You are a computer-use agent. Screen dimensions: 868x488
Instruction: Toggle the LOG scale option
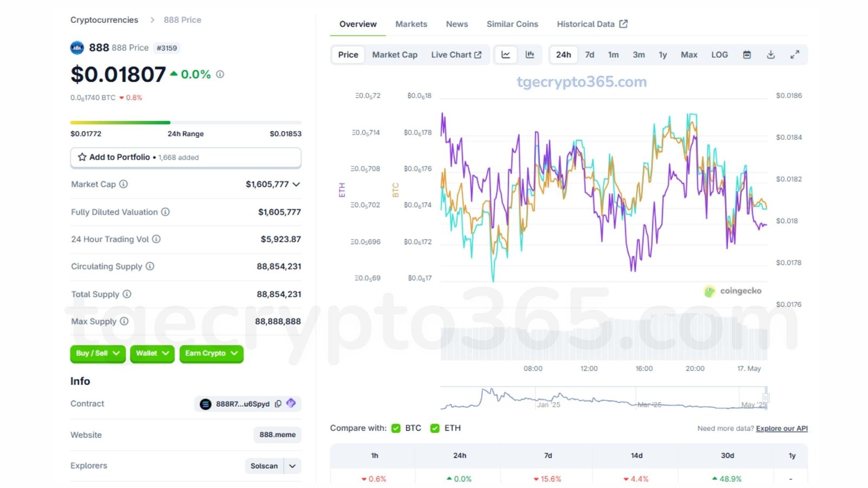719,55
